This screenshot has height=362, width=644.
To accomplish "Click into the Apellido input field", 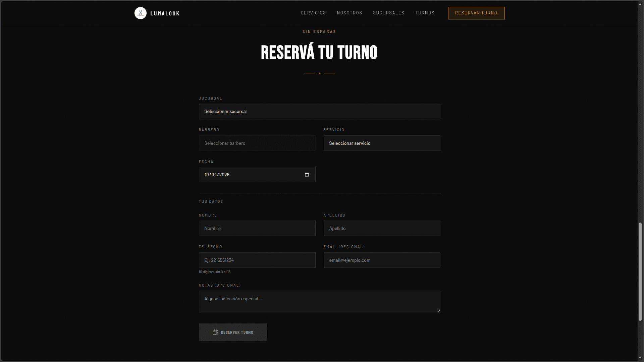I will pyautogui.click(x=382, y=228).
